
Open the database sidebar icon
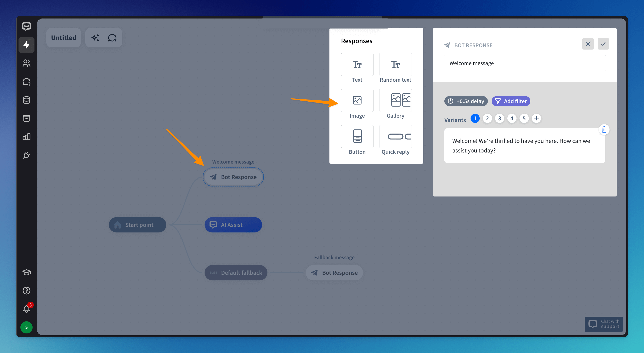pyautogui.click(x=26, y=100)
